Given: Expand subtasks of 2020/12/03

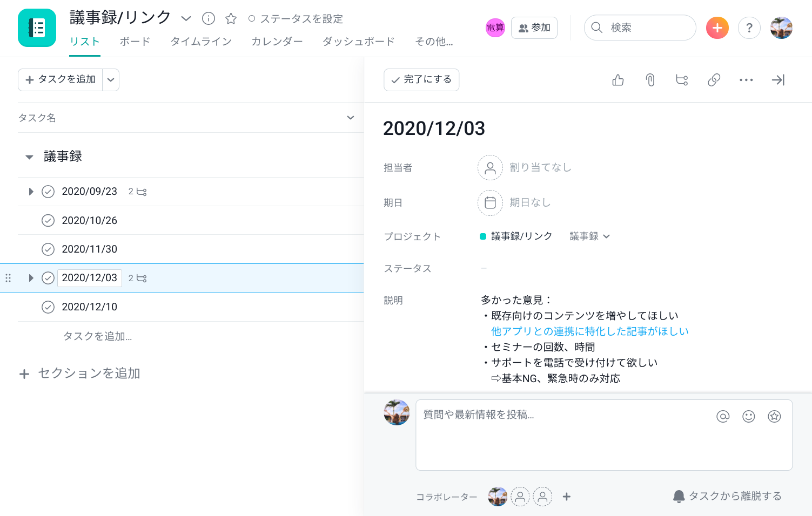Looking at the screenshot, I should [31, 278].
